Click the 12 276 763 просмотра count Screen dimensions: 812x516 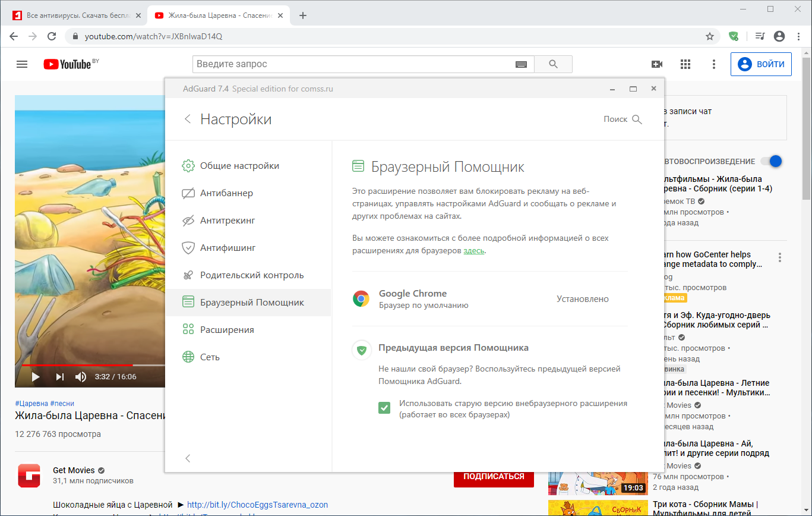[58, 434]
